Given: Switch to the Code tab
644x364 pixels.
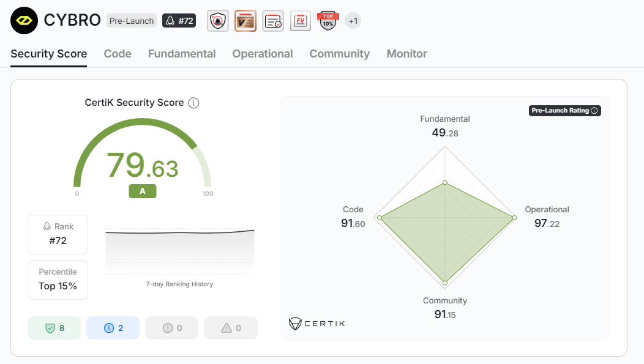Looking at the screenshot, I should [118, 54].
